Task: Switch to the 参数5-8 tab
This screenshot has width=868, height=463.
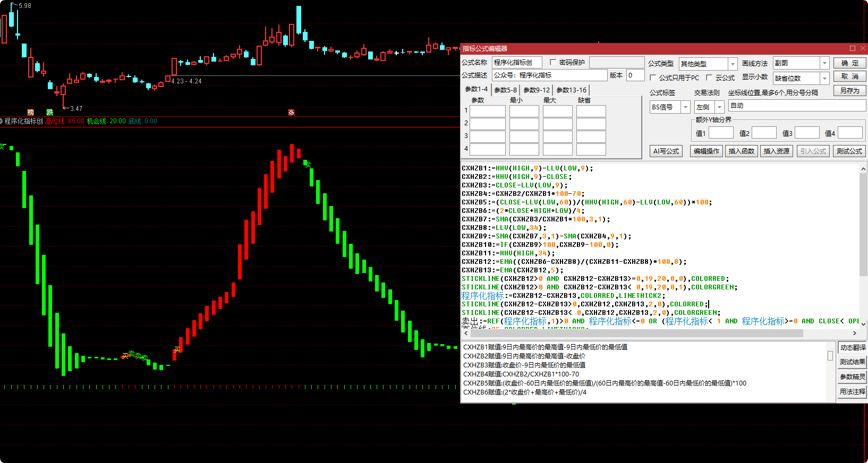Action: (x=505, y=90)
